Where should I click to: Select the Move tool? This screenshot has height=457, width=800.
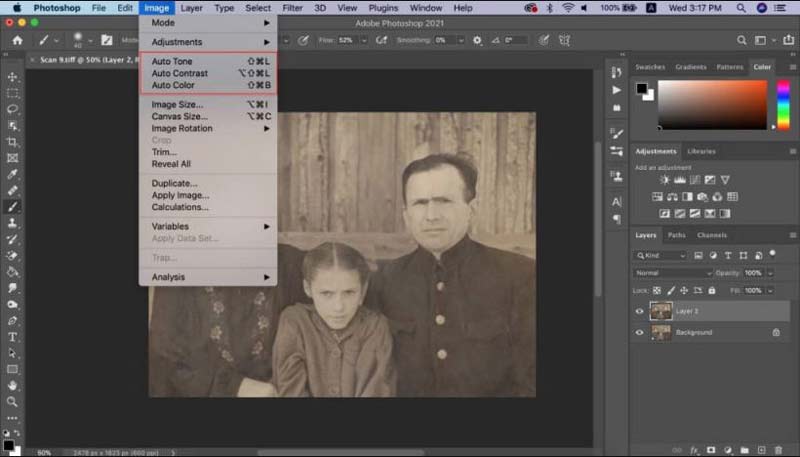pyautogui.click(x=13, y=77)
